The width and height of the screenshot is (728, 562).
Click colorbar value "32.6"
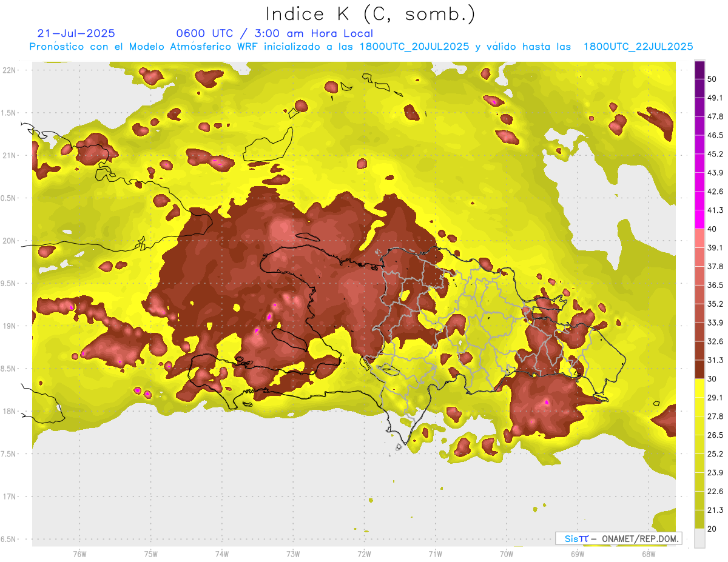coord(715,341)
